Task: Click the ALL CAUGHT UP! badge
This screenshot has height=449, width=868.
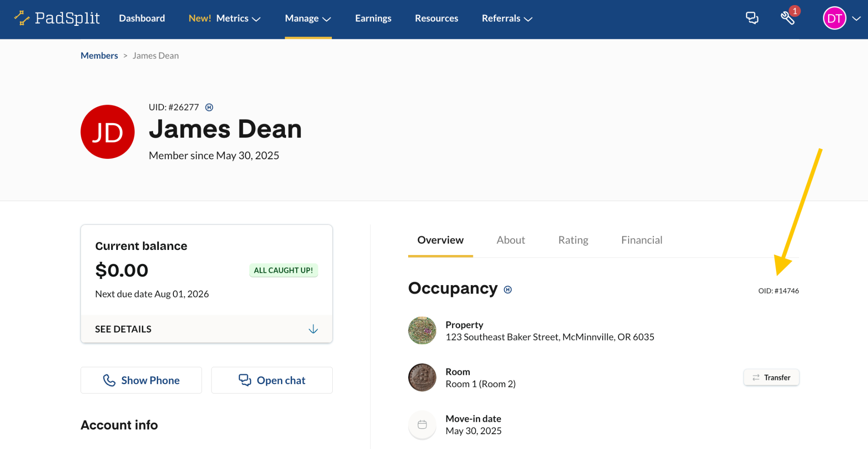Action: point(283,270)
